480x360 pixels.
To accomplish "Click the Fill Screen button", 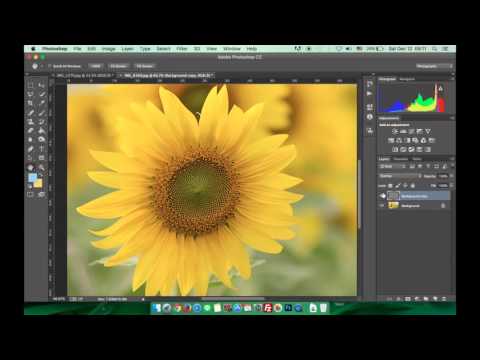I will click(144, 66).
